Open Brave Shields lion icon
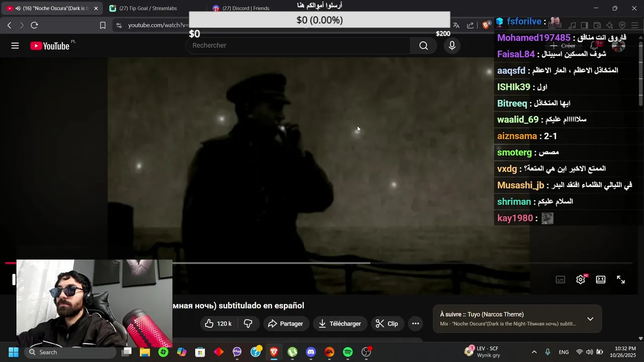 pos(486,25)
